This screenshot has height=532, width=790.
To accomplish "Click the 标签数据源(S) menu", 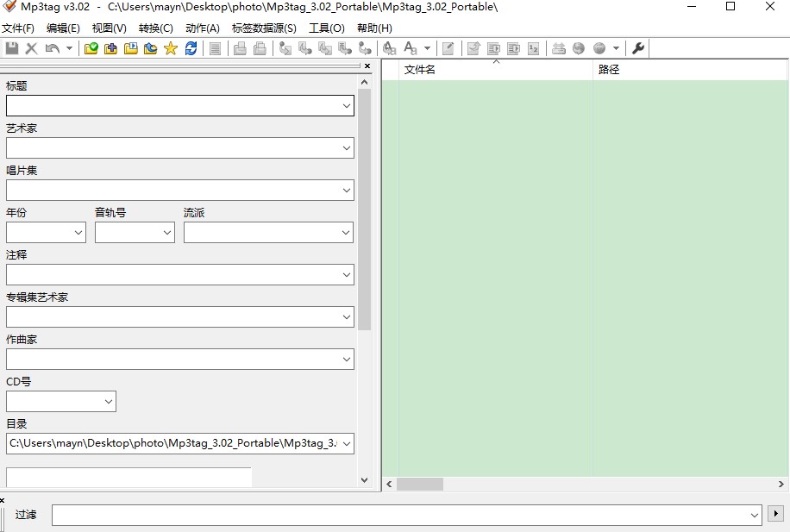I will [x=264, y=28].
